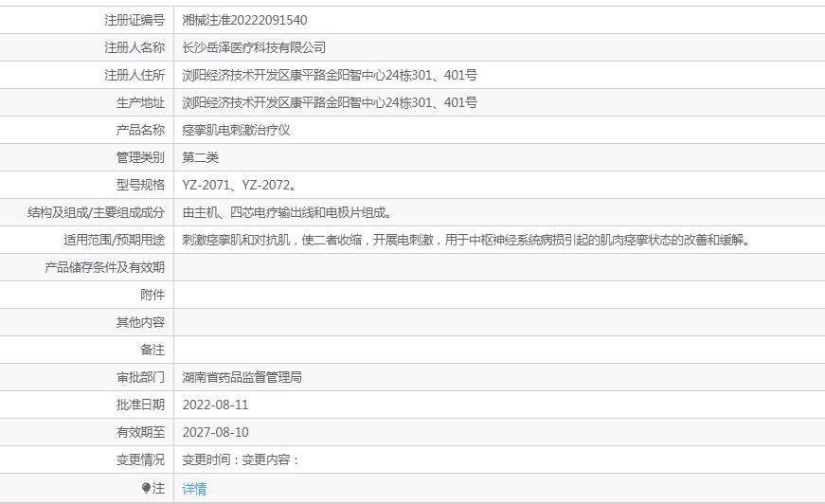Viewport: 825px width, 504px height.
Task: Click the 结构及组成/主要组成成分 label
Action: 97,212
